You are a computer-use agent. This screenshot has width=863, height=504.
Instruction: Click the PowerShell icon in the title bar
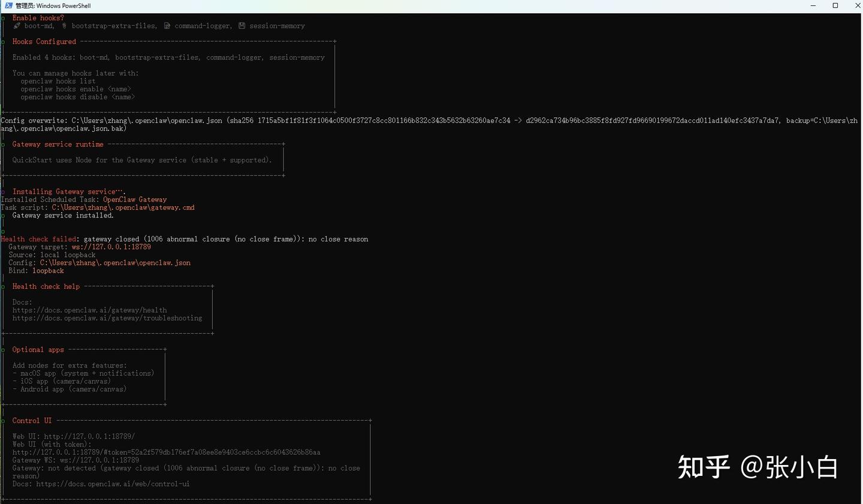point(8,5)
